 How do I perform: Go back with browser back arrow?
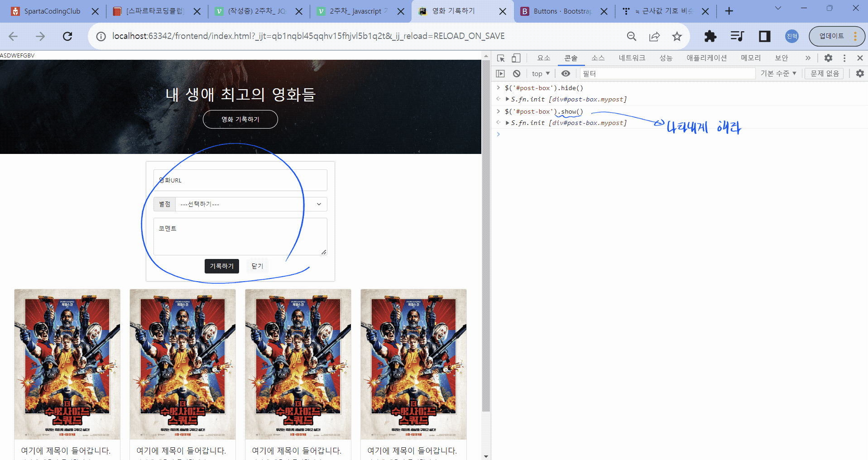[13, 36]
